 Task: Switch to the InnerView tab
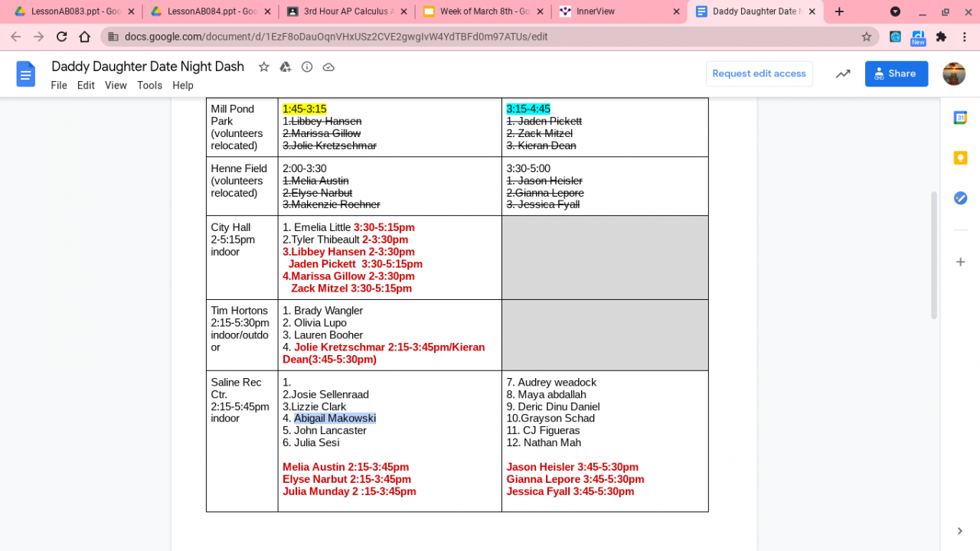tap(619, 11)
